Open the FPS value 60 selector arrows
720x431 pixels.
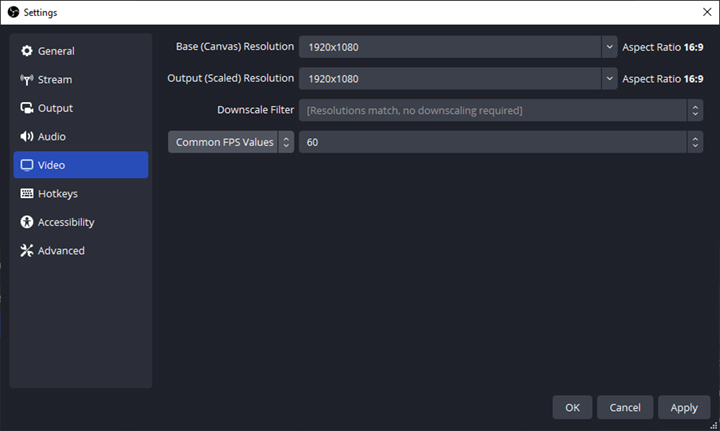point(695,142)
